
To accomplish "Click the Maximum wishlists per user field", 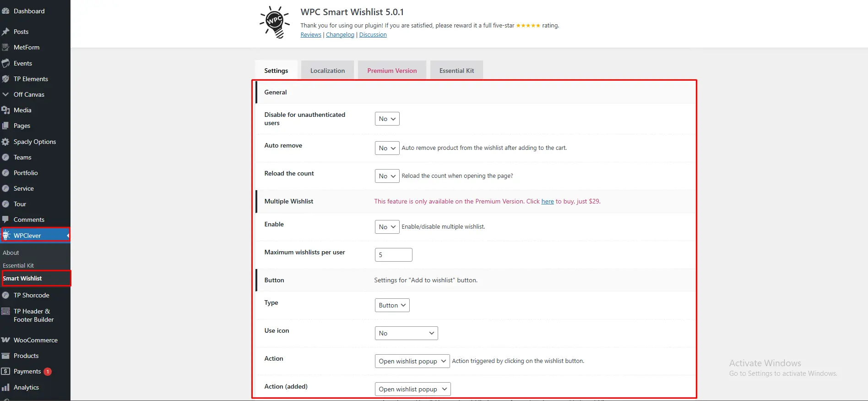I will click(393, 255).
